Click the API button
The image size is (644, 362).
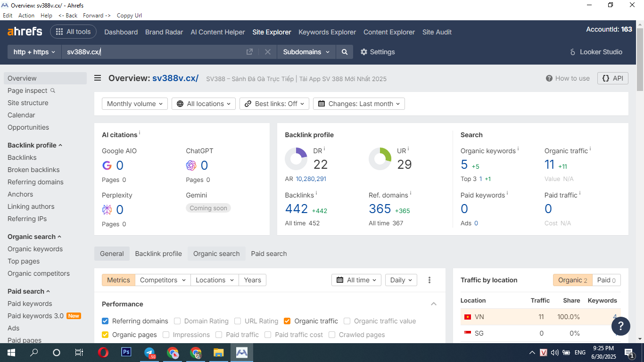(x=613, y=78)
